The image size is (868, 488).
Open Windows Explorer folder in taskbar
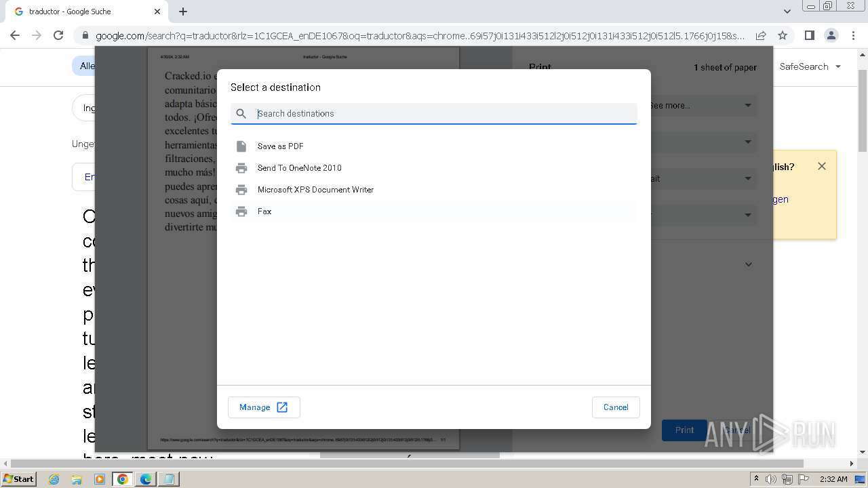[x=77, y=479]
